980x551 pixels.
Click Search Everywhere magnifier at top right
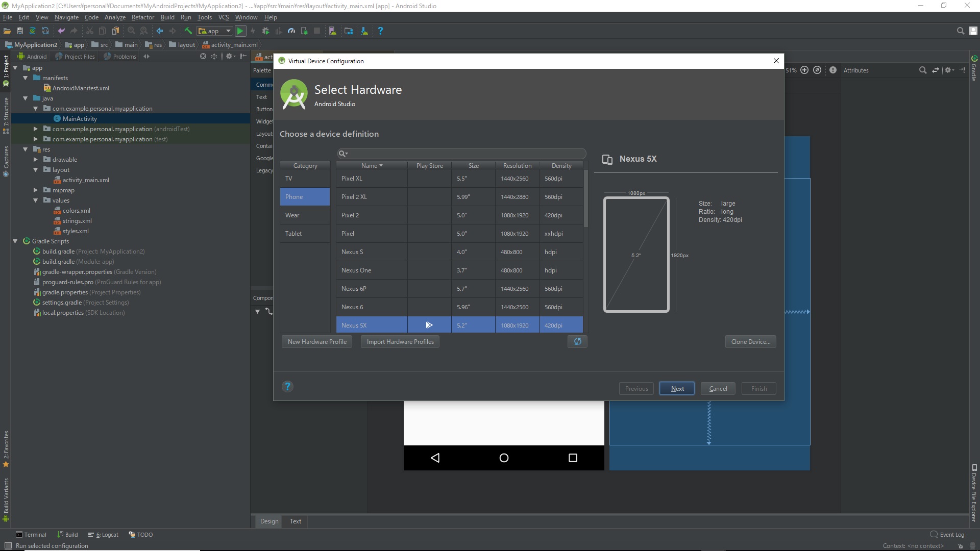(960, 31)
